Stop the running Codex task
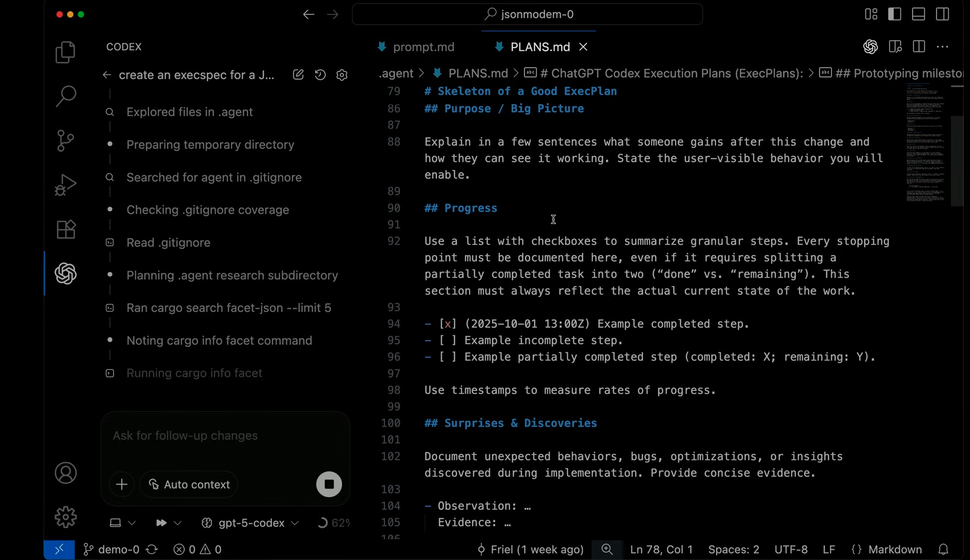This screenshot has height=560, width=970. 329,484
